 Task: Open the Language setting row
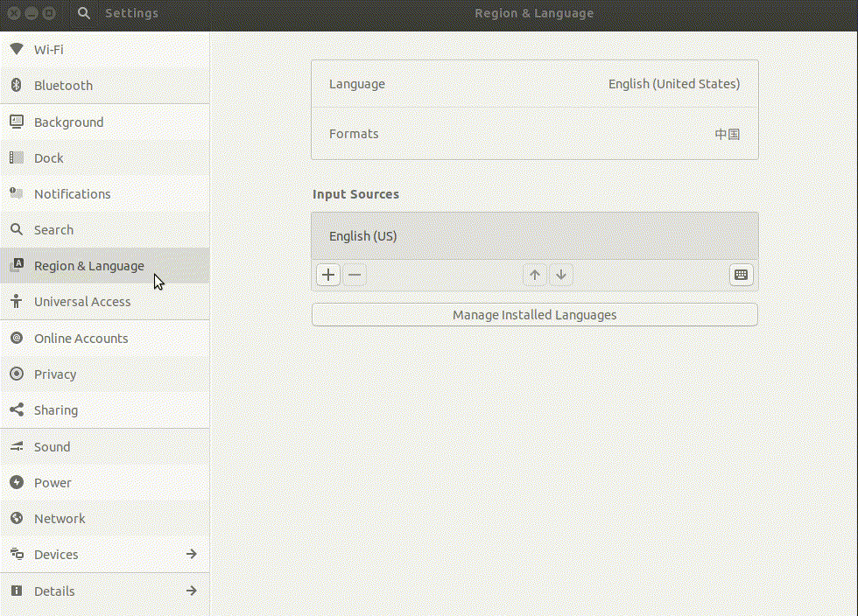click(x=535, y=84)
